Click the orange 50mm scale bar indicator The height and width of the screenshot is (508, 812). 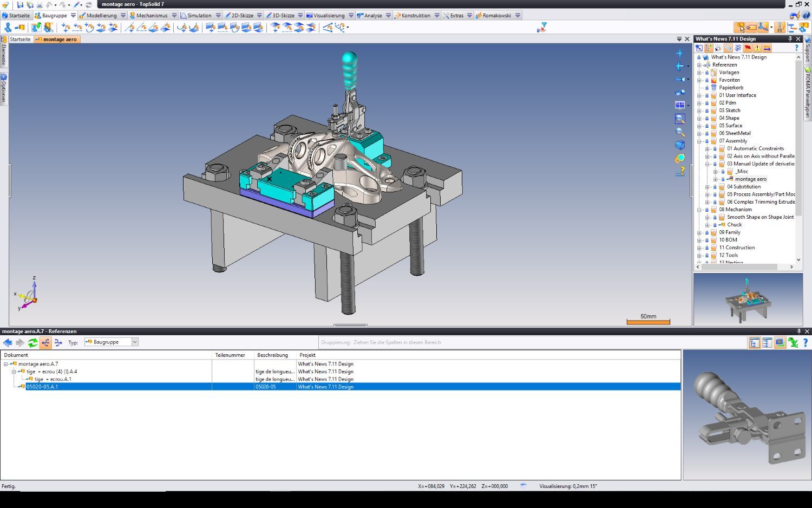[648, 321]
